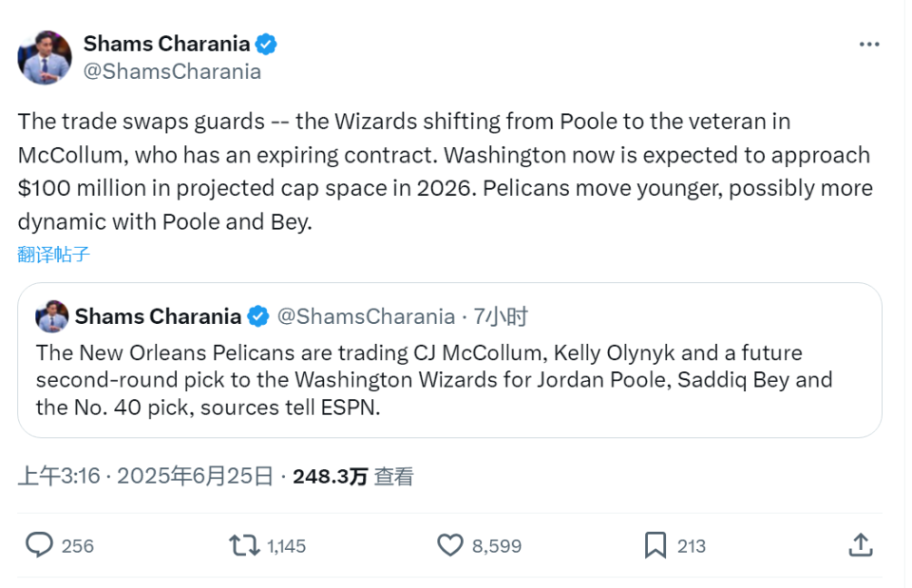912x588 pixels.
Task: View the 248.3万 查看 view count
Action: pyautogui.click(x=352, y=476)
